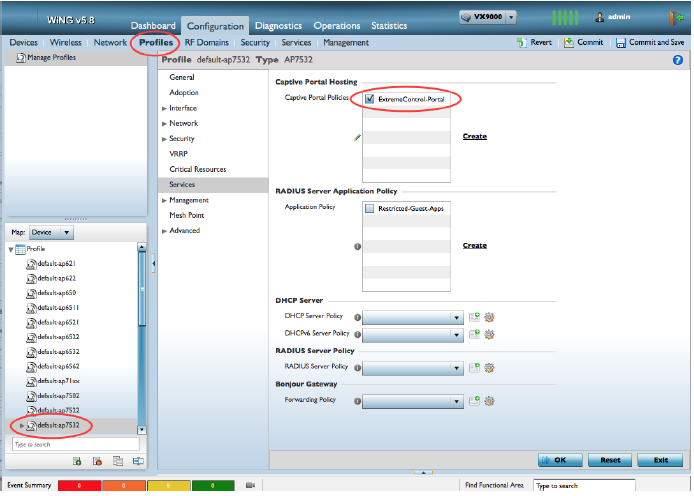Click the Revert icon
Screen dimensions: 694x496
pyautogui.click(x=522, y=42)
